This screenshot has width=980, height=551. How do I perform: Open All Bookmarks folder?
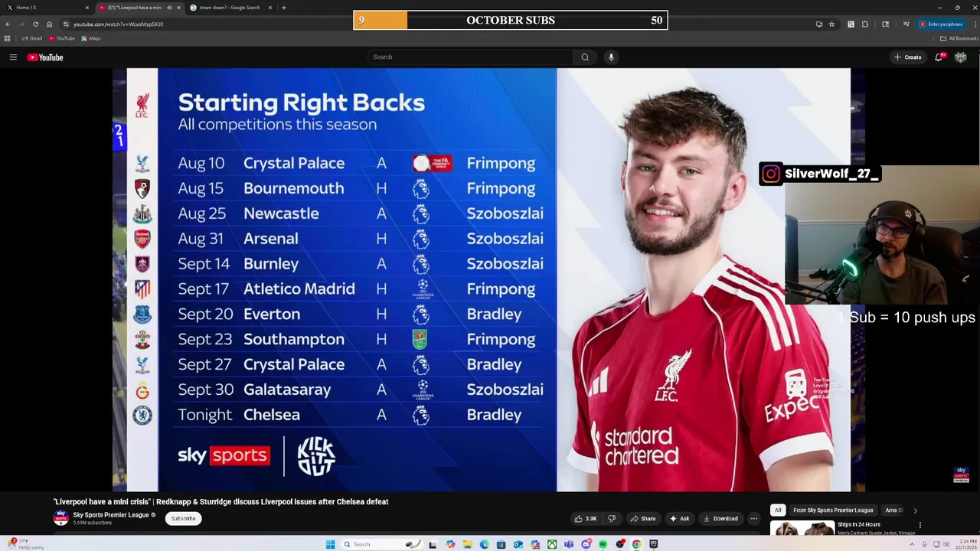(x=959, y=38)
